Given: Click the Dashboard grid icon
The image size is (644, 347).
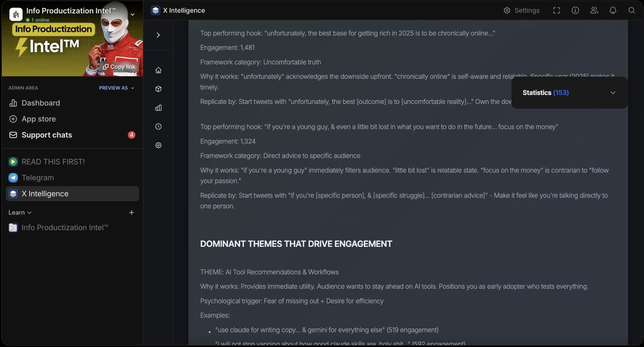Looking at the screenshot, I should 13,103.
